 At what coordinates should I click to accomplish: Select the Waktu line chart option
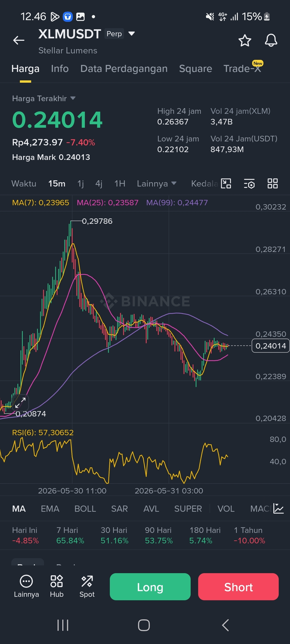click(24, 184)
